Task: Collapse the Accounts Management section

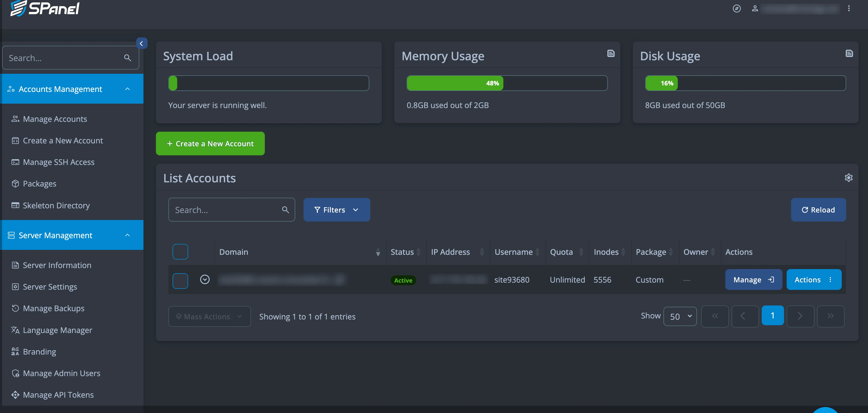Action: pyautogui.click(x=127, y=89)
